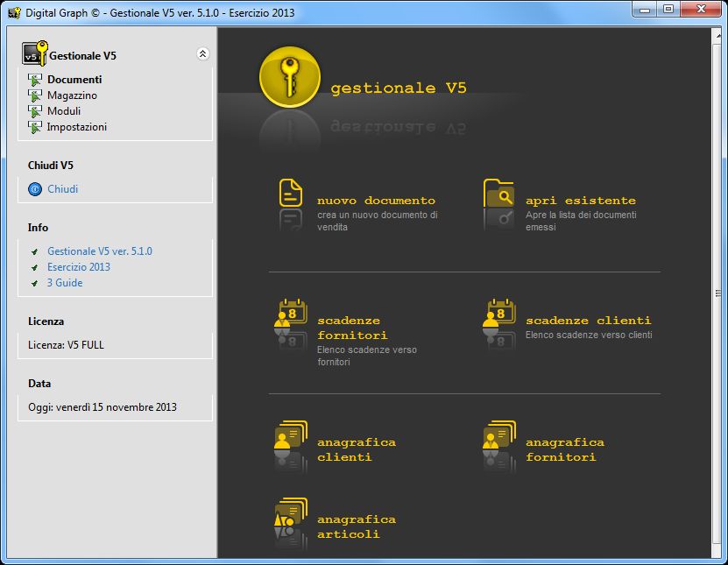728x565 pixels.
Task: Click the arrow icon beside Documenti
Action: click(35, 80)
